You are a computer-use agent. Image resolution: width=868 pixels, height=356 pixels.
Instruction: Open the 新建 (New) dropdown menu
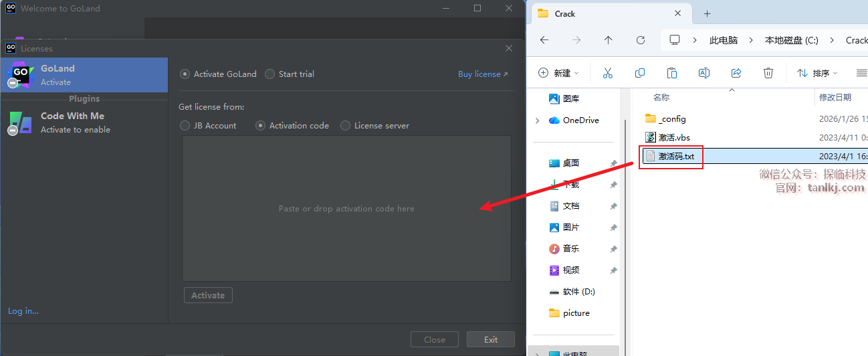[558, 73]
